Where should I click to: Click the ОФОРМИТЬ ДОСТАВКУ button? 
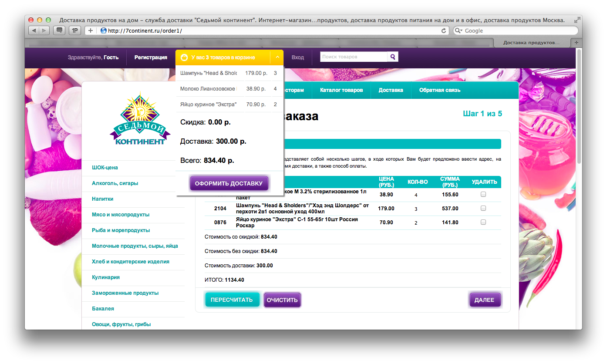[x=229, y=183]
